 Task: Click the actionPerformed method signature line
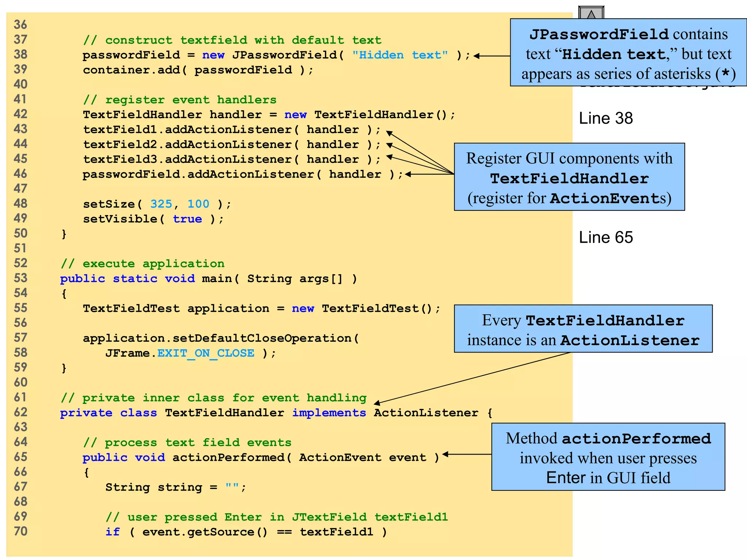(261, 458)
